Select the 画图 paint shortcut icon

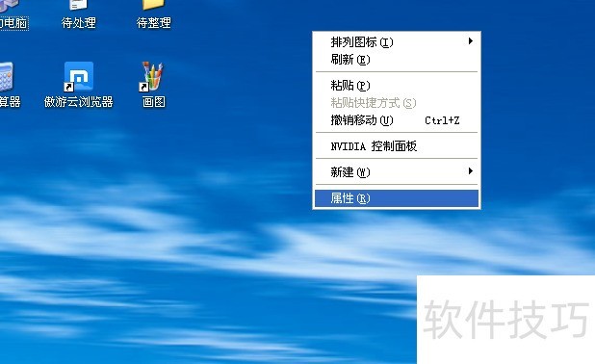coord(152,77)
